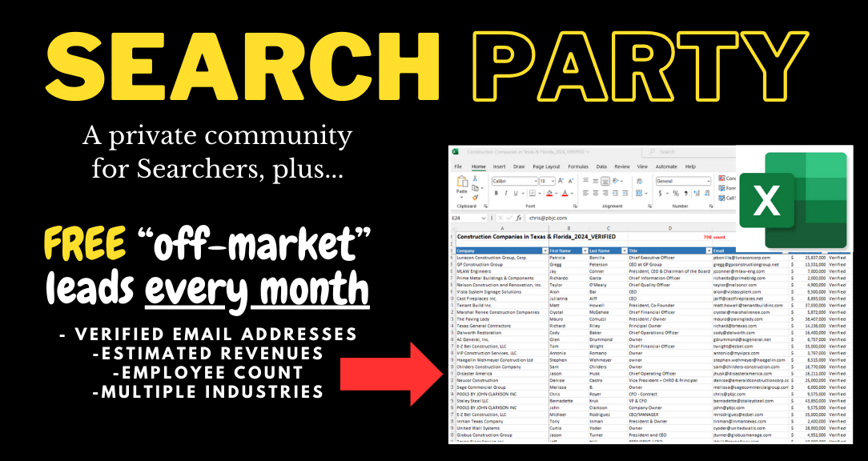The image size is (868, 461).
Task: Open the Font group dialog launcher
Action: 575,206
